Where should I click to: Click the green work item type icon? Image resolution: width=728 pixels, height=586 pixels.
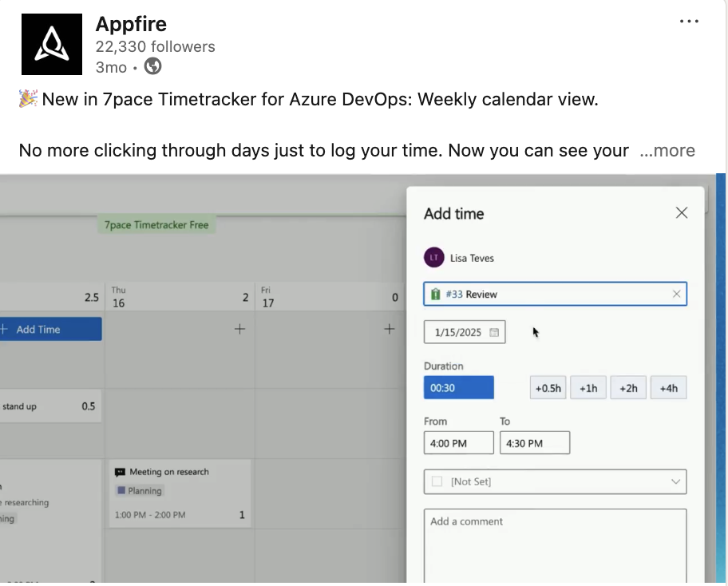[435, 294]
